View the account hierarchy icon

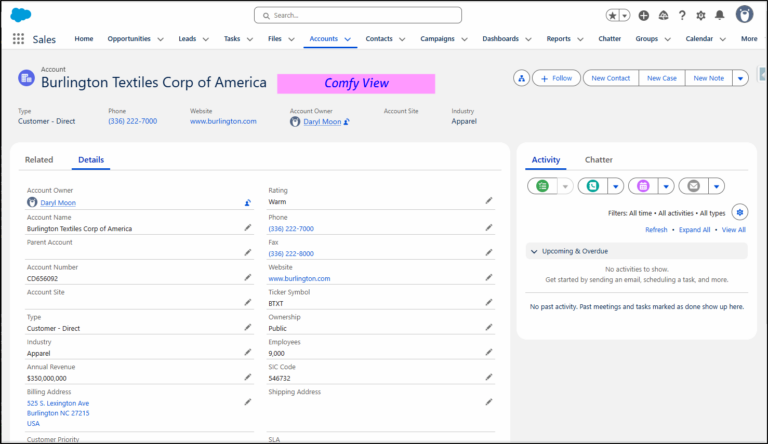tap(522, 78)
